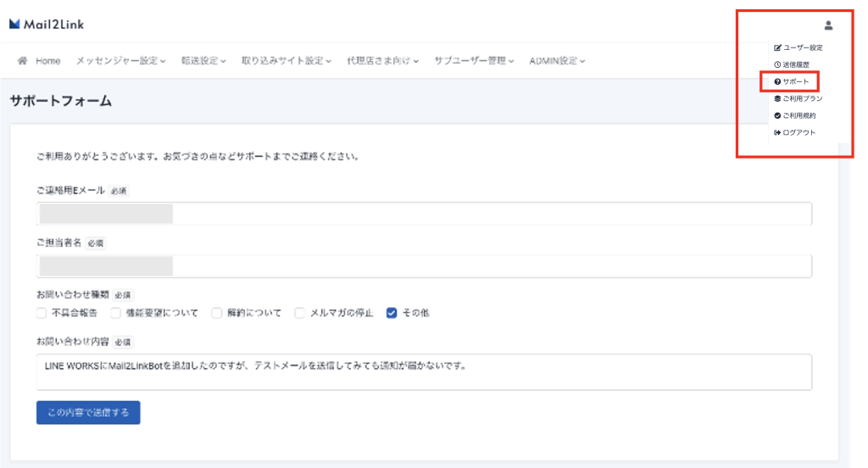
Task: Click the Mail2Link logo icon
Action: (14, 25)
